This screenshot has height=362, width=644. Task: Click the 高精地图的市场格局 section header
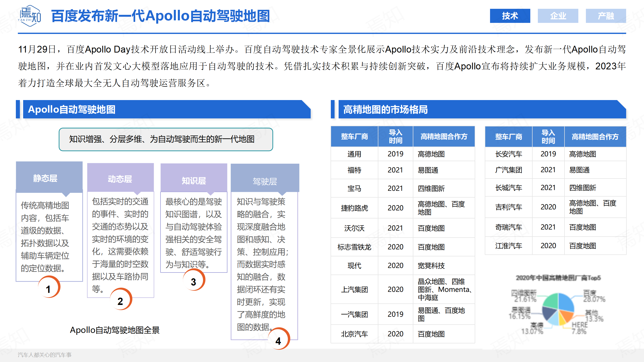482,109
